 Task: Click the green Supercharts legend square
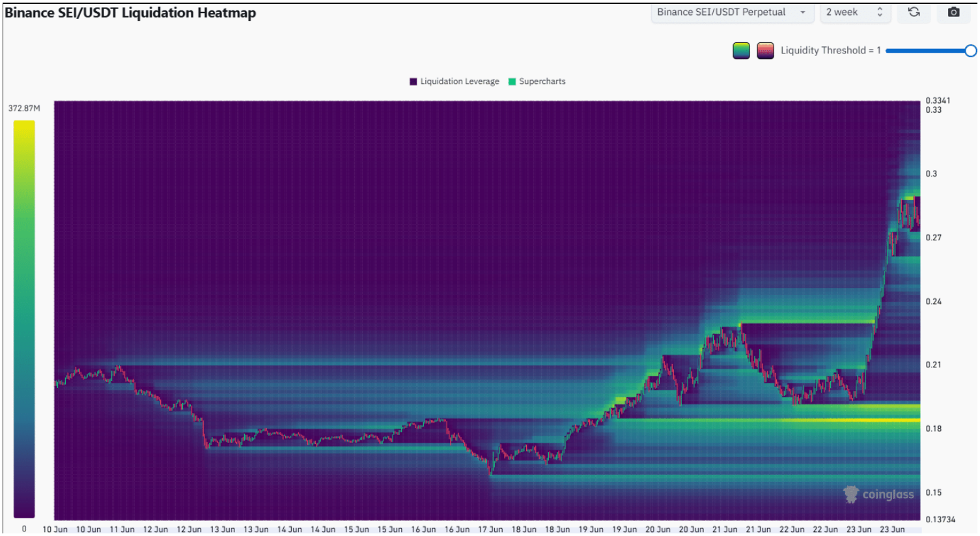512,81
